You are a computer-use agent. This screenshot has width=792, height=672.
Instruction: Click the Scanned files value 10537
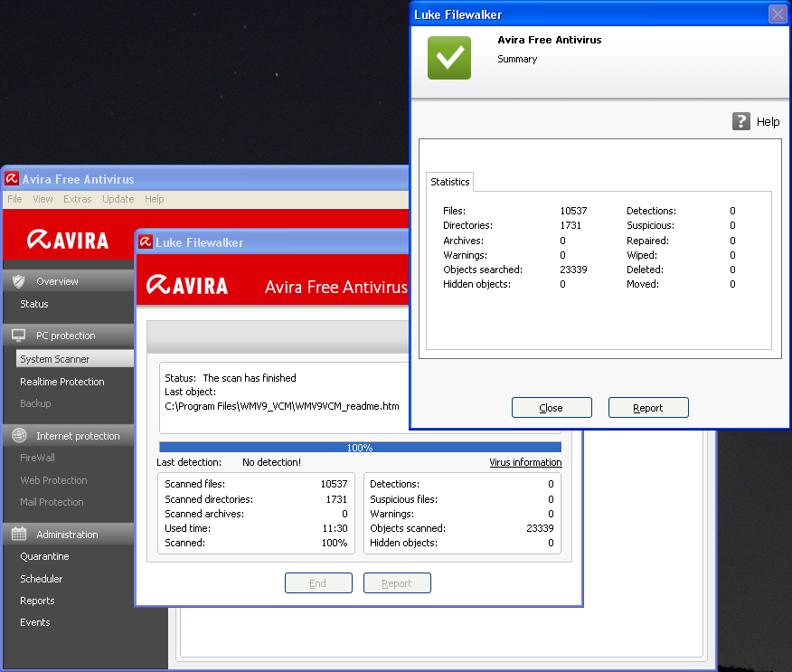tap(334, 484)
